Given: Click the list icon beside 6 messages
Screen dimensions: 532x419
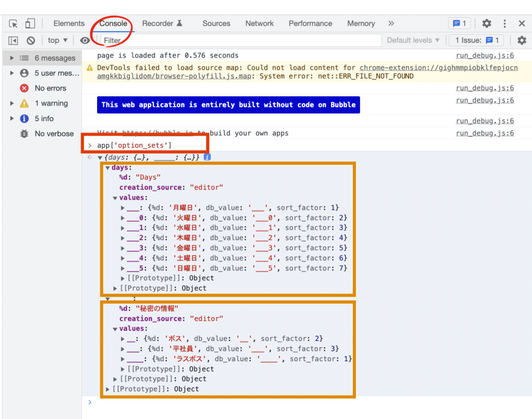Looking at the screenshot, I should [24, 58].
